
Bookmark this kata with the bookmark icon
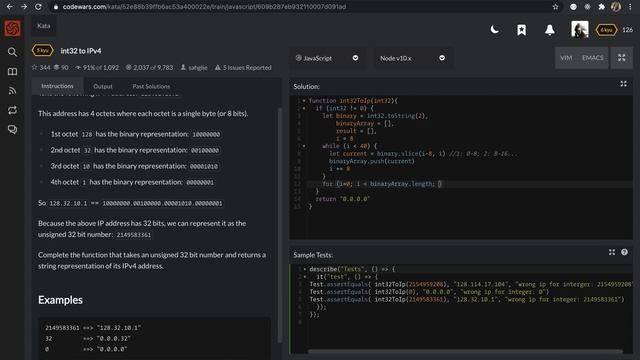[522, 30]
